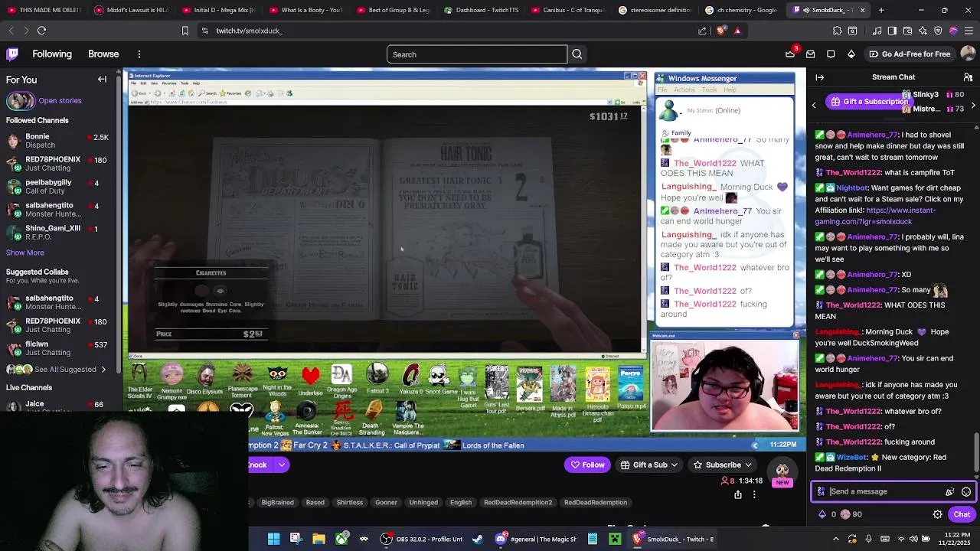Open the stream options three-dot menu
This screenshot has width=980, height=551.
[754, 495]
